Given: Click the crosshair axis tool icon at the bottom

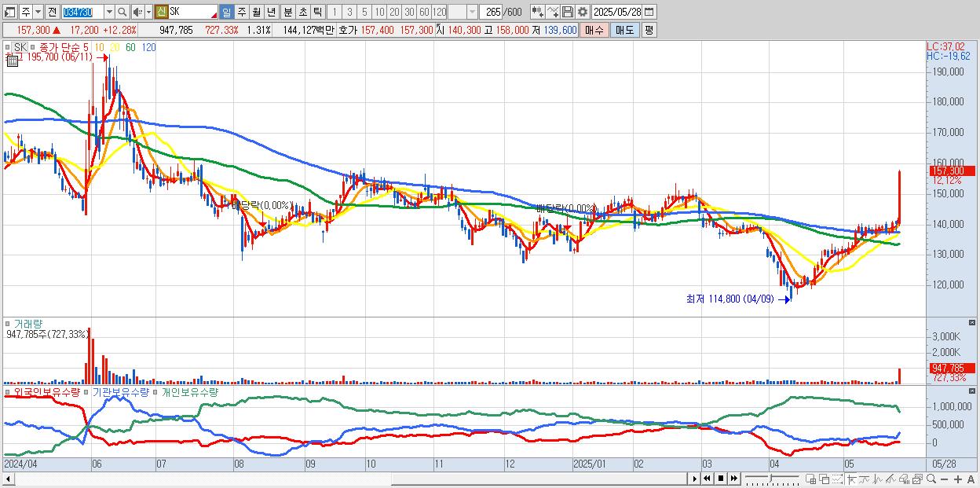Looking at the screenshot, I should [852, 479].
